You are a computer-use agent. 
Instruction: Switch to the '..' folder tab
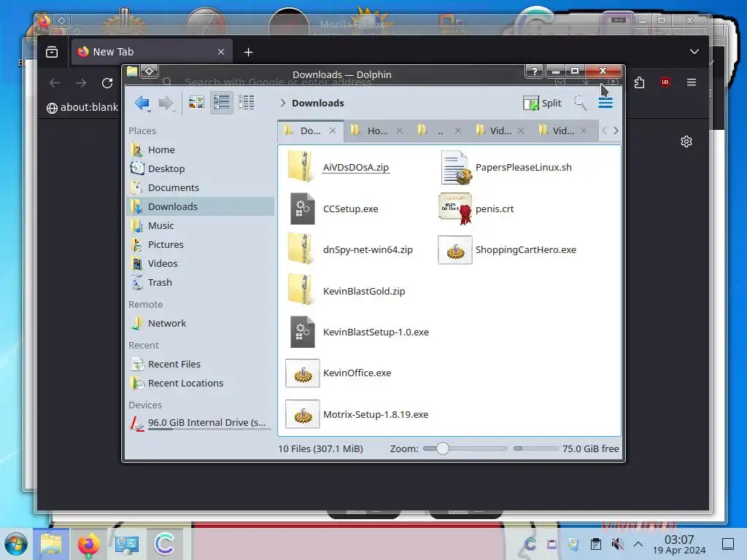[440, 131]
